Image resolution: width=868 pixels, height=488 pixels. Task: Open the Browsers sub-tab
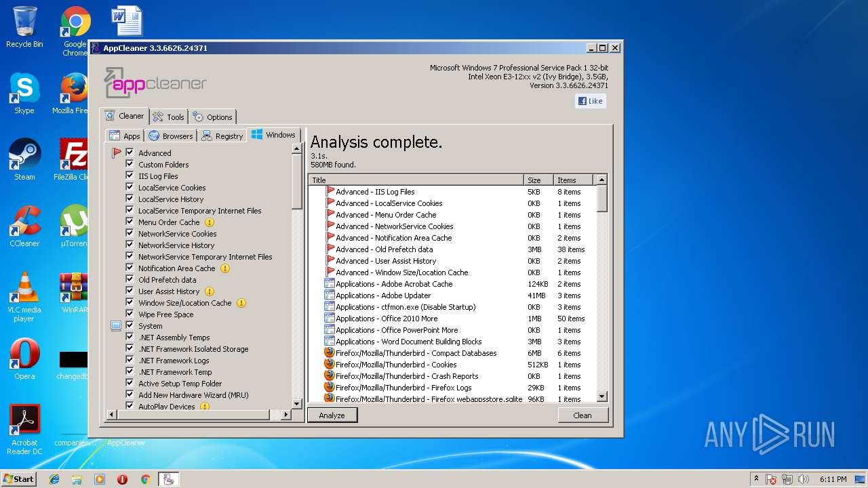point(171,136)
